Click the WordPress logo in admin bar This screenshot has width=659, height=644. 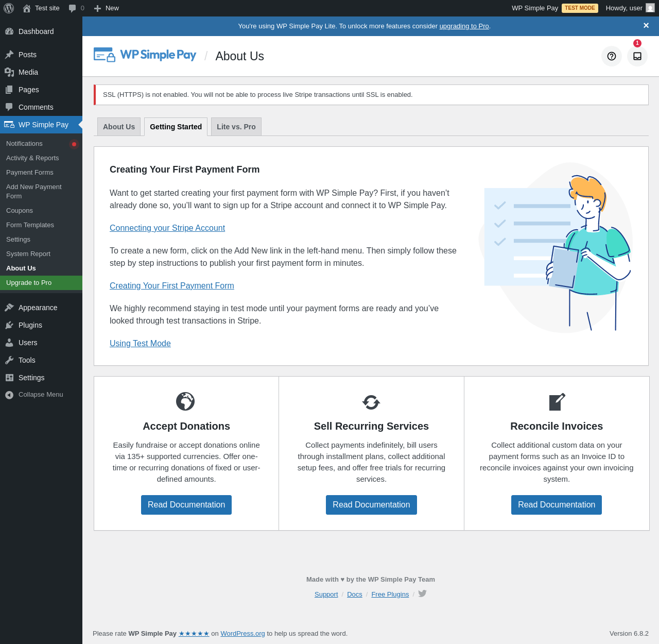tap(9, 8)
